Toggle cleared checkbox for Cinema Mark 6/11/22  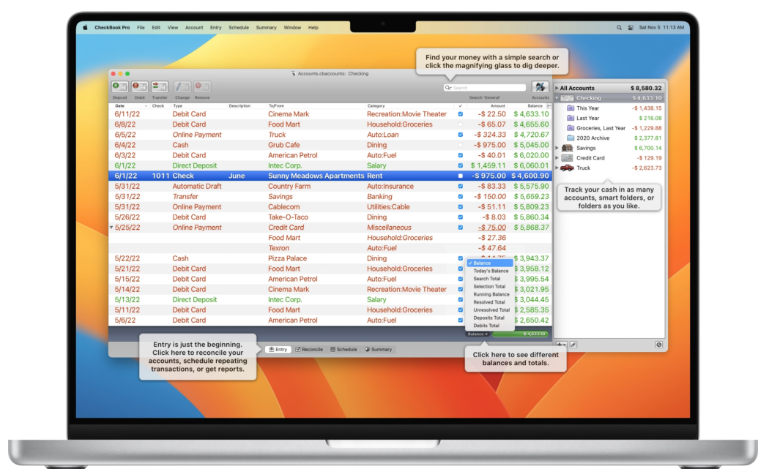pos(460,114)
